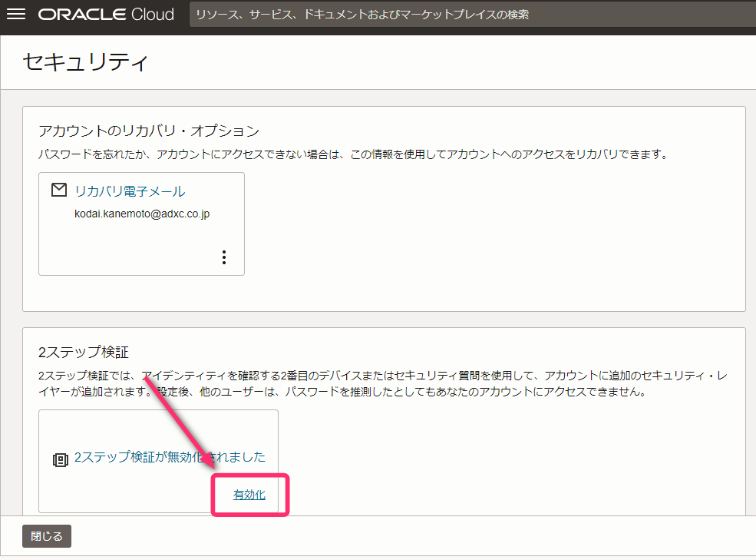Screen dimensions: 756x560
Task: Click the 閉じる button
Action: point(47,536)
